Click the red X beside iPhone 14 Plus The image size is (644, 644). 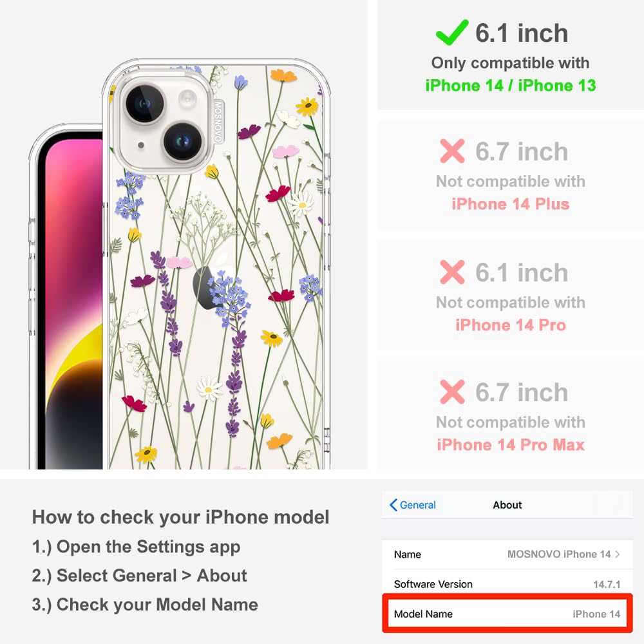452,151
